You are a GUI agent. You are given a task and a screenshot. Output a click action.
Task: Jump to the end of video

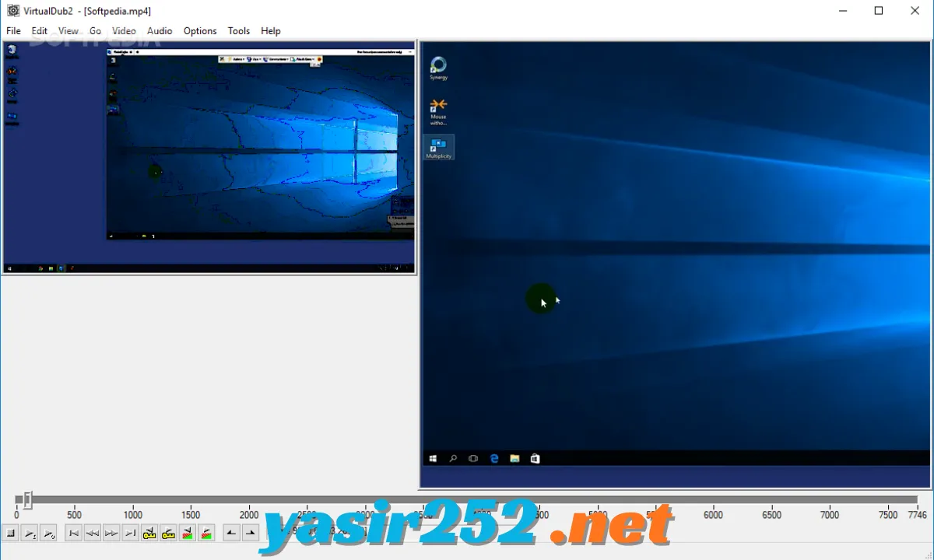tap(130, 533)
